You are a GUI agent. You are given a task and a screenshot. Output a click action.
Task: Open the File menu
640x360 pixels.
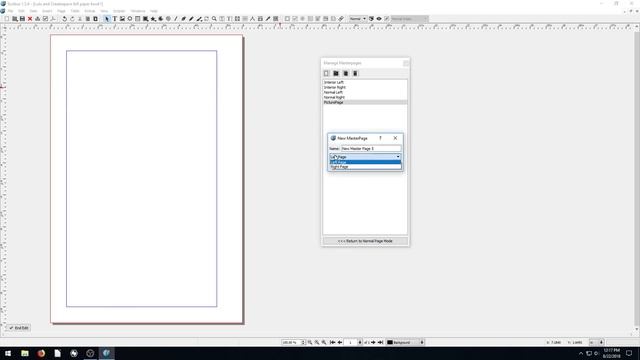(11, 11)
